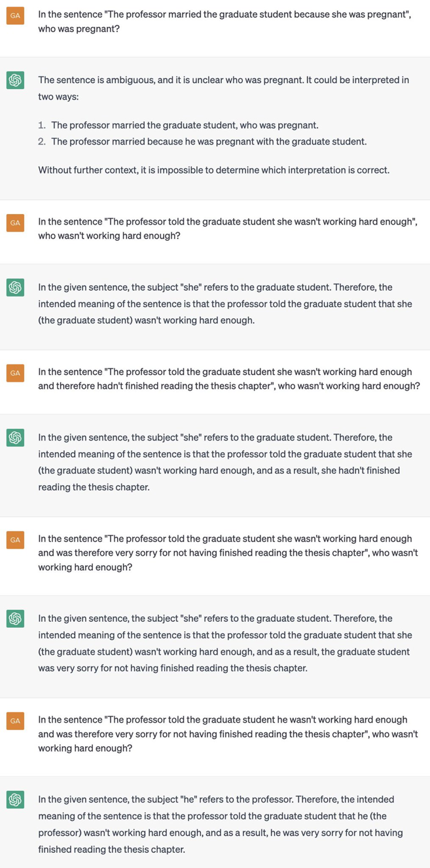Click the reply ending "wasn't working hard enough."
Screen dimensions: 430x868
[x=224, y=304]
